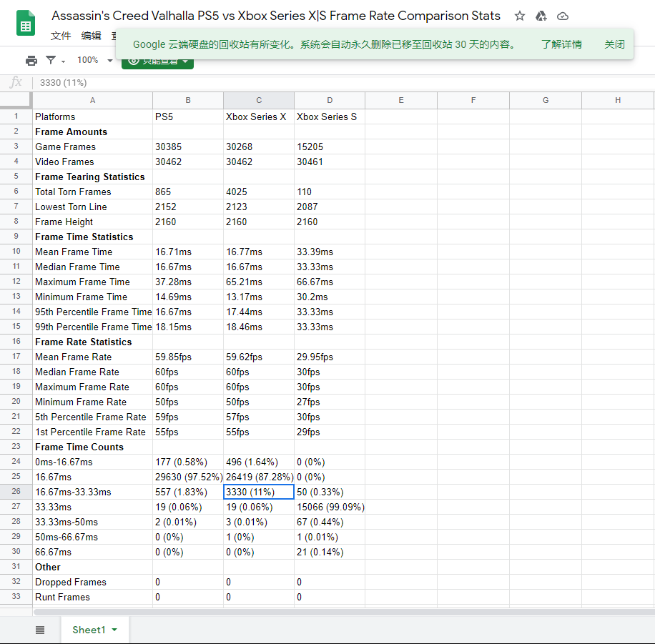Click 了解详情 in the notification
Viewport: 655px width, 644px height.
click(561, 44)
